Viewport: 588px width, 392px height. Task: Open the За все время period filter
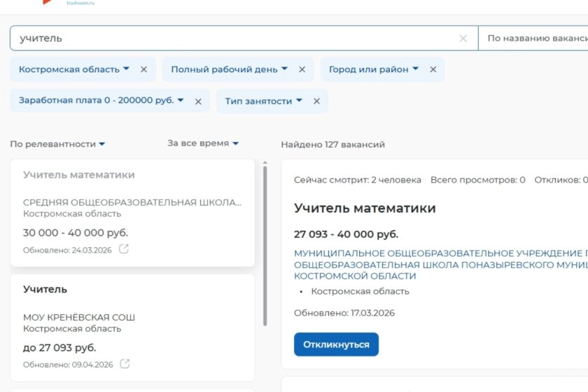[203, 143]
